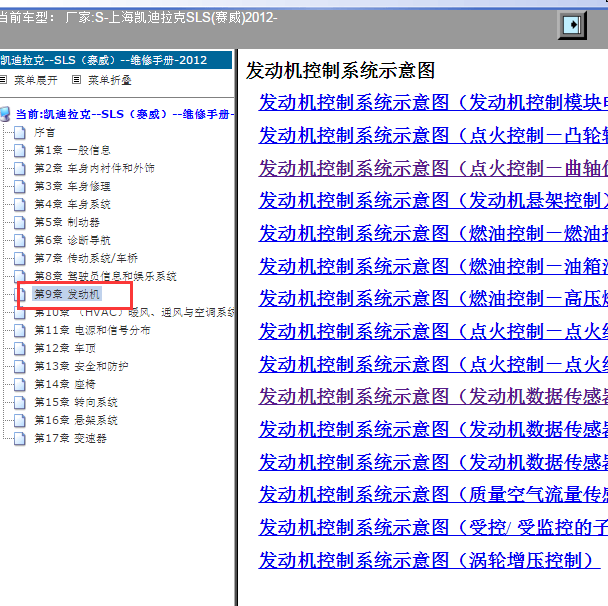608x606 pixels.
Task: Click the heading 发动机控制系统示意图
Action: tap(340, 71)
